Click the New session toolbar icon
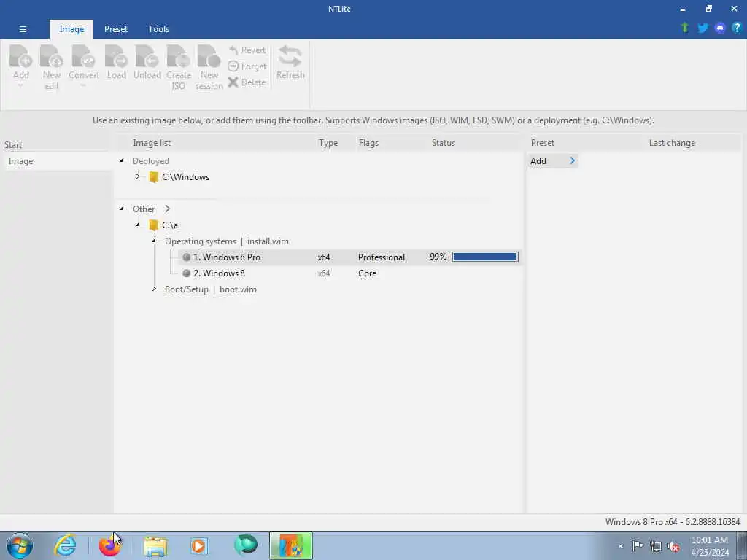Viewport: 747px width, 560px height. (209, 57)
